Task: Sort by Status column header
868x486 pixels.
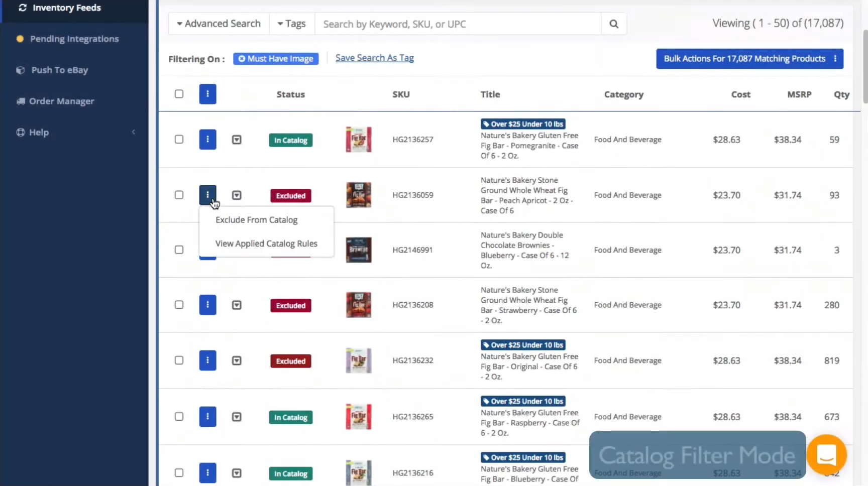Action: [291, 94]
